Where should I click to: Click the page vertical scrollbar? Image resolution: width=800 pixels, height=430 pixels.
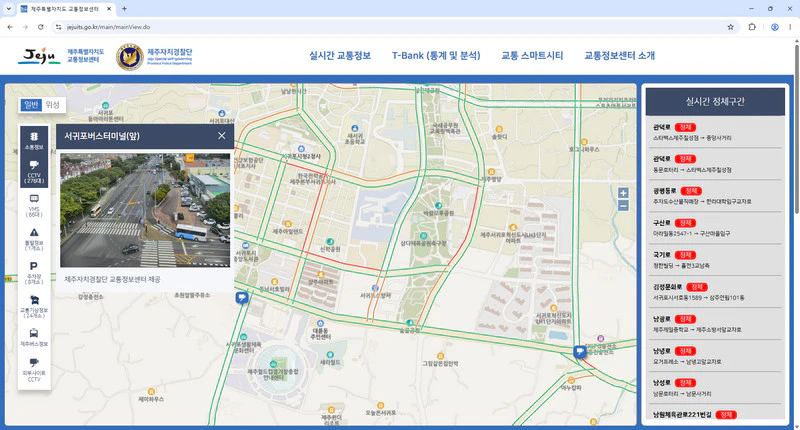tap(796, 128)
